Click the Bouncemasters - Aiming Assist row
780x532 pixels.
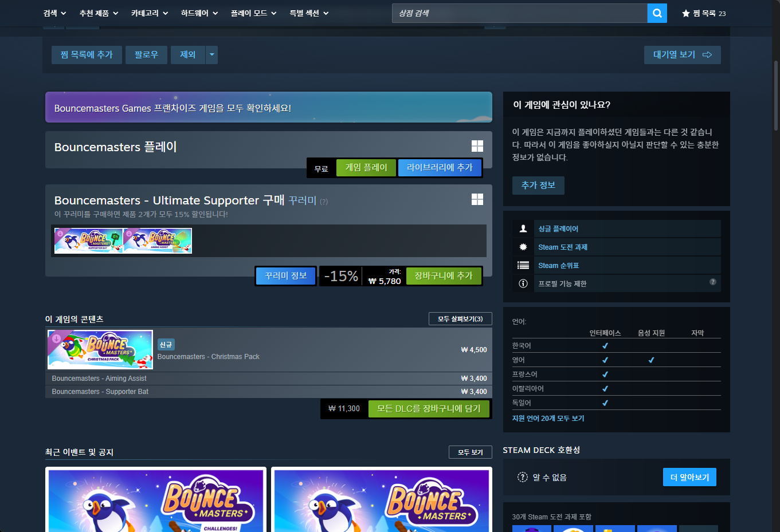pos(269,379)
